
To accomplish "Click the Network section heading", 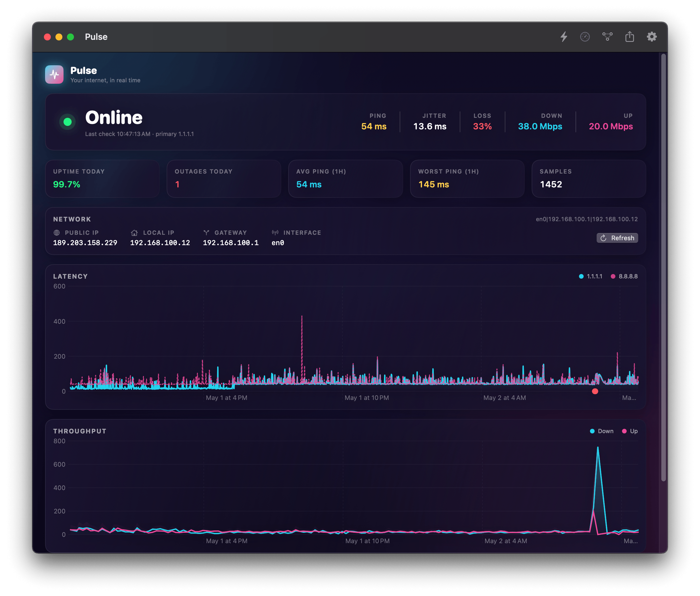I will (72, 219).
